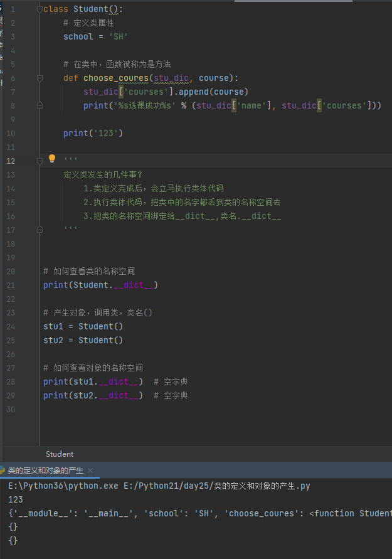The image size is (392, 559).
Task: Click the .append(course) call on line 7
Action: click(x=211, y=92)
